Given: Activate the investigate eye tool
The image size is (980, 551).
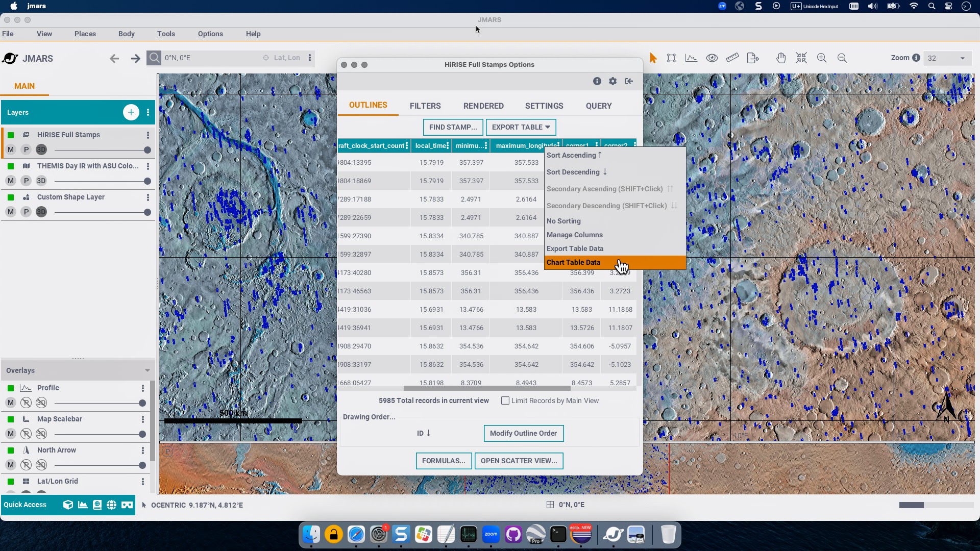Looking at the screenshot, I should tap(712, 58).
